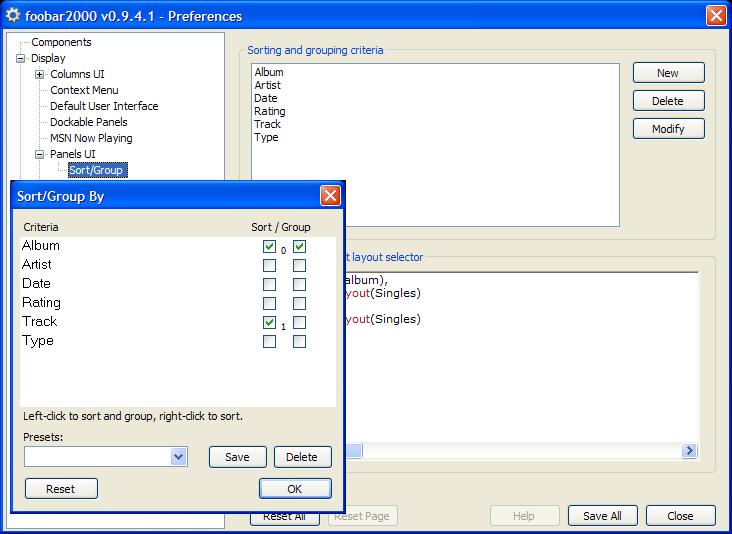Open Default User Interface preferences
The width and height of the screenshot is (732, 534).
[x=104, y=106]
